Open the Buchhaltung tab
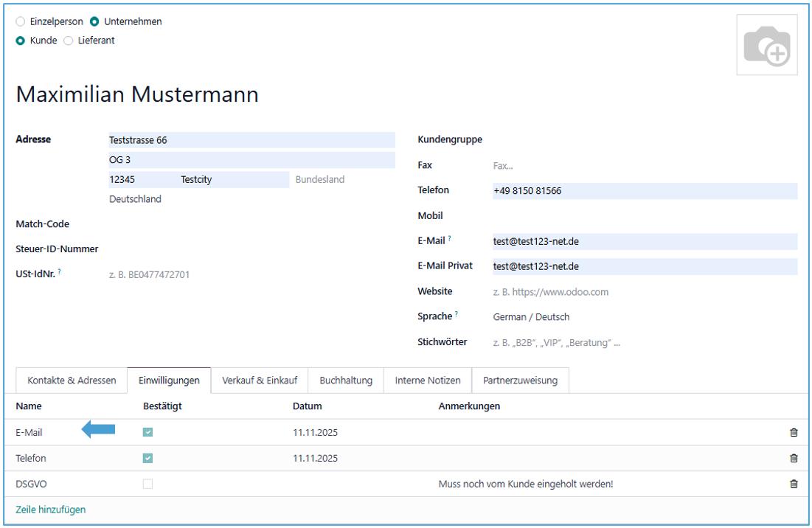 pos(346,381)
